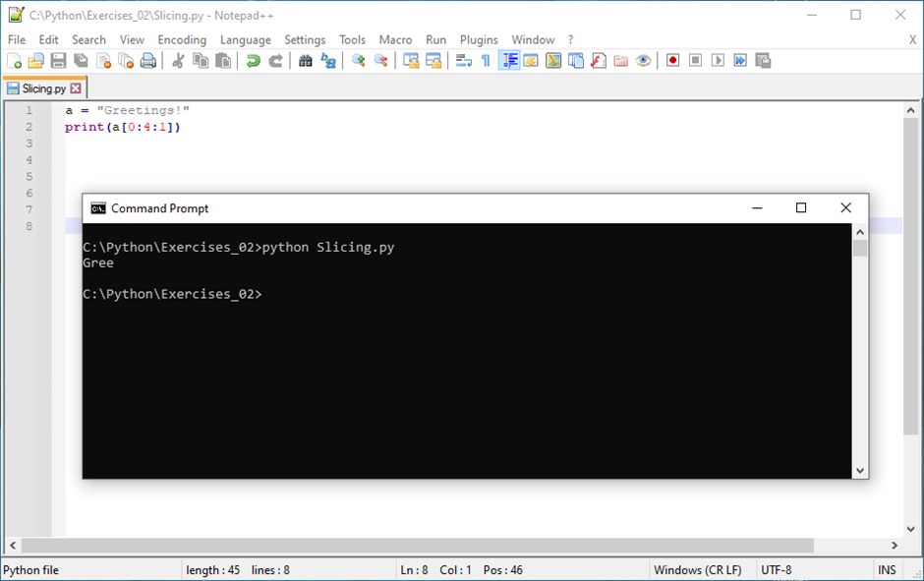The height and width of the screenshot is (581, 924).
Task: Start macro recording with the red record icon
Action: [673, 61]
